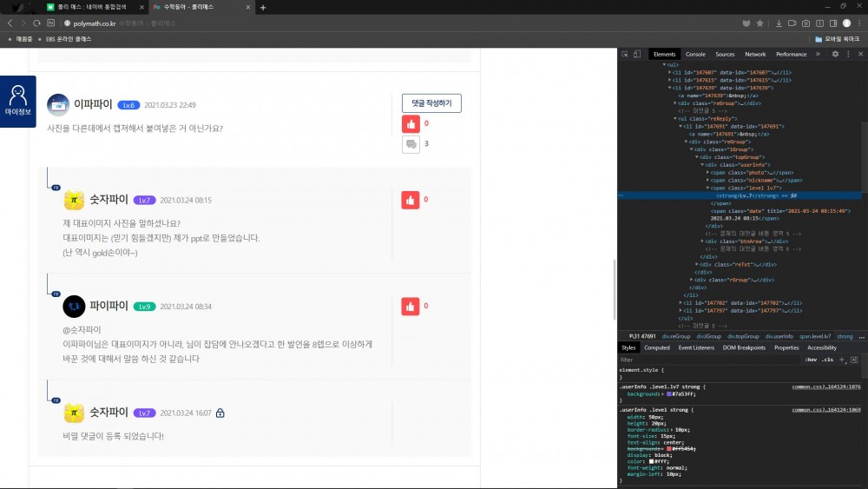Show more DevTools tabs chevron

[818, 54]
